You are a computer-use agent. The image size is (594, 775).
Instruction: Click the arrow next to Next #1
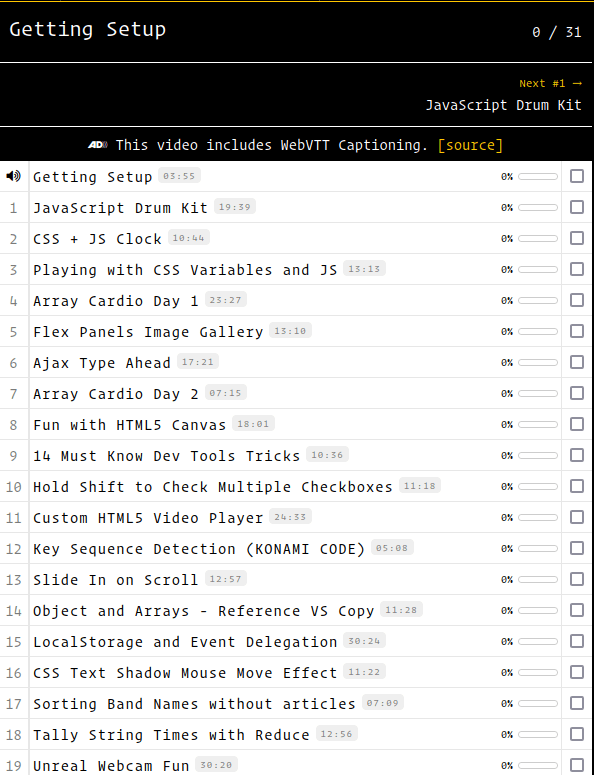(x=577, y=84)
